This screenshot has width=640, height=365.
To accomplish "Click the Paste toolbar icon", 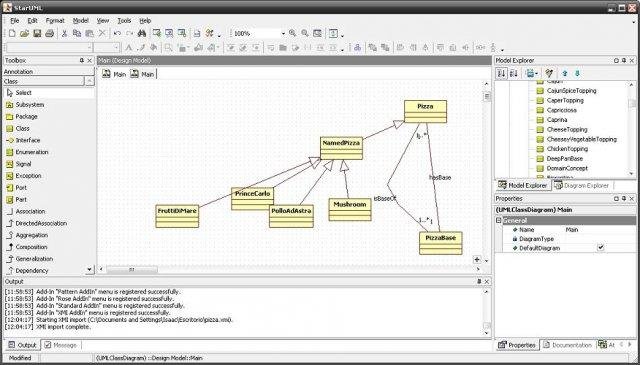I will pyautogui.click(x=89, y=33).
